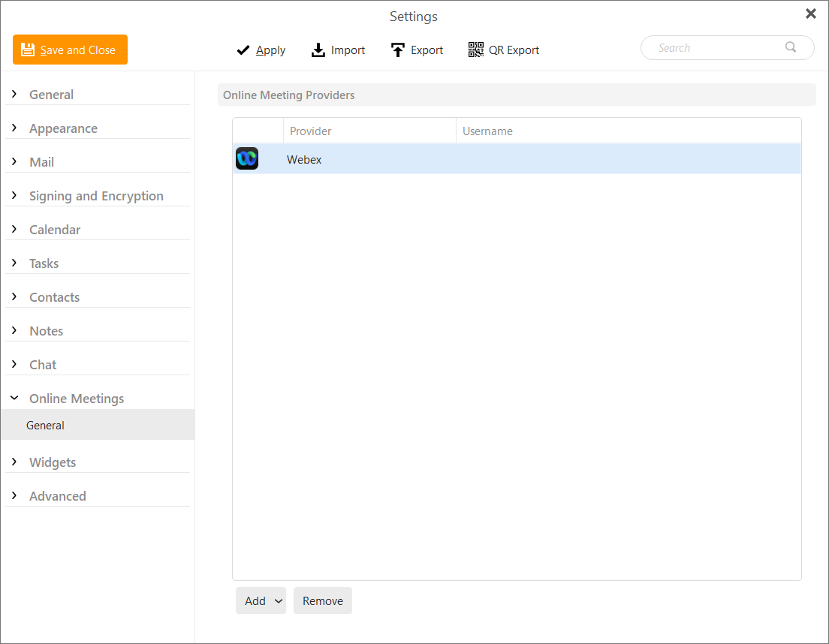
Task: Open the Calendar settings category
Action: tap(55, 230)
